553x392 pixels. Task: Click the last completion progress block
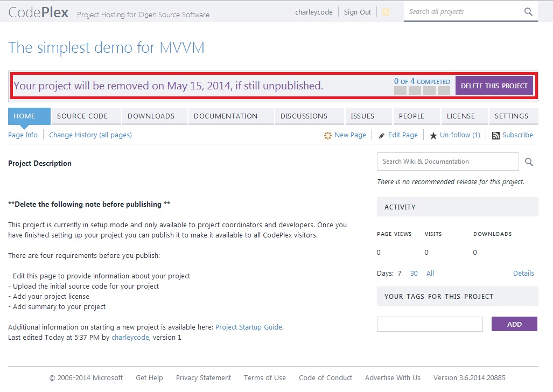pyautogui.click(x=444, y=90)
